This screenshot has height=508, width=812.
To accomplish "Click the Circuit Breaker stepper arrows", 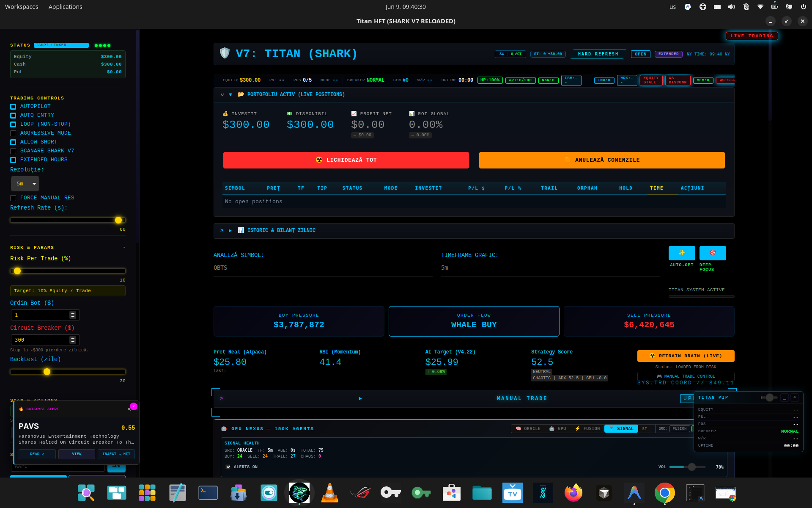I will coord(73,340).
